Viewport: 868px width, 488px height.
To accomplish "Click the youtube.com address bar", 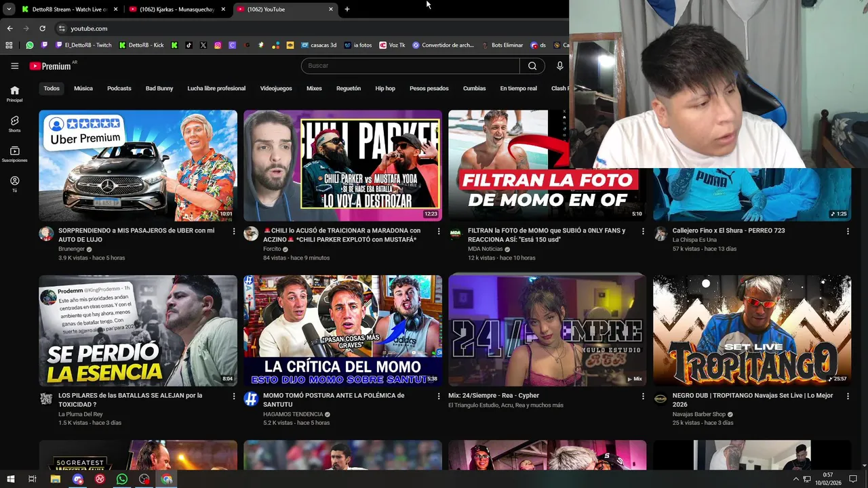I will coord(312,28).
